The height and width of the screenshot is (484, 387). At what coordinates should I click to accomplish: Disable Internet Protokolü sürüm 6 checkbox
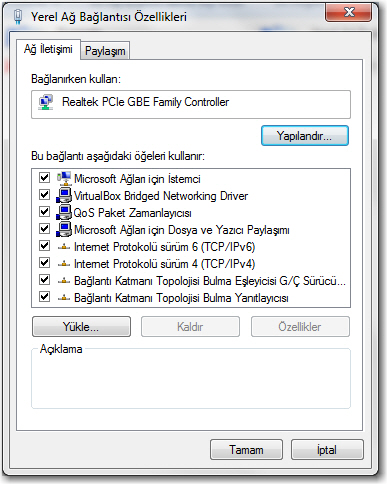[44, 246]
